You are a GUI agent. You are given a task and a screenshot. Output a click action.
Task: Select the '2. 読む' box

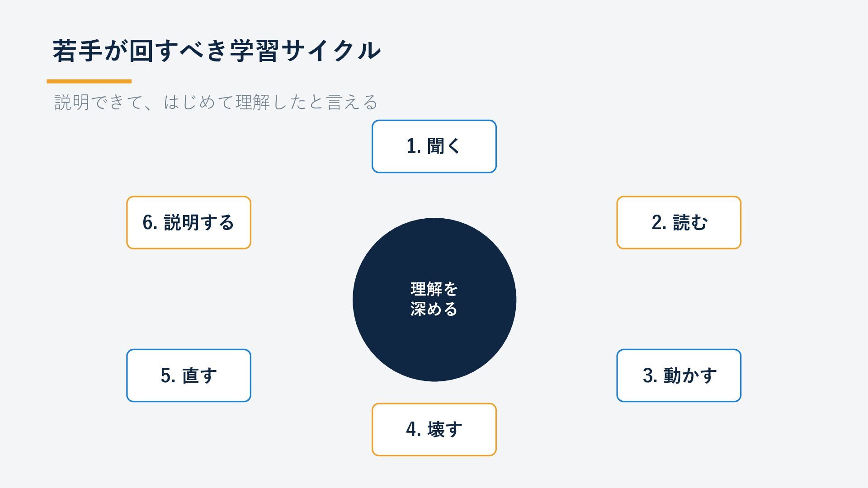[679, 222]
